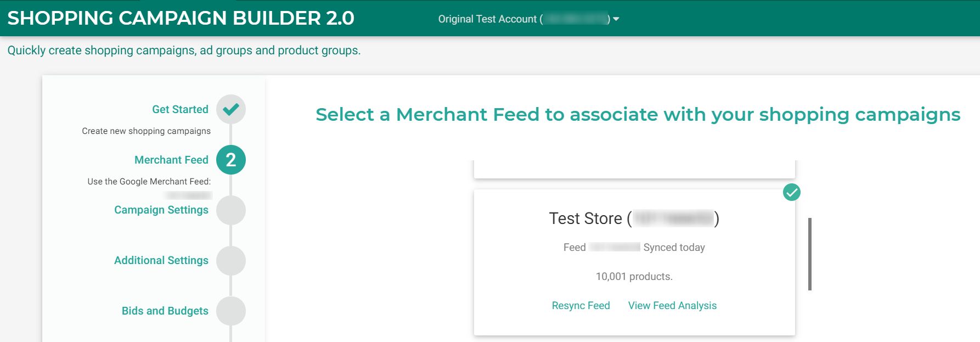Image resolution: width=980 pixels, height=342 pixels.
Task: Open the View Feed Analysis link
Action: 672,306
